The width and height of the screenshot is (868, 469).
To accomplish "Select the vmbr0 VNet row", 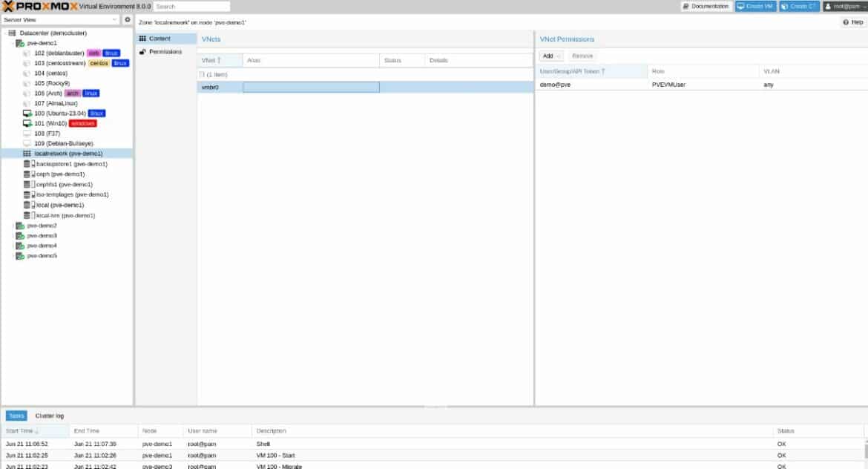I will [x=365, y=87].
